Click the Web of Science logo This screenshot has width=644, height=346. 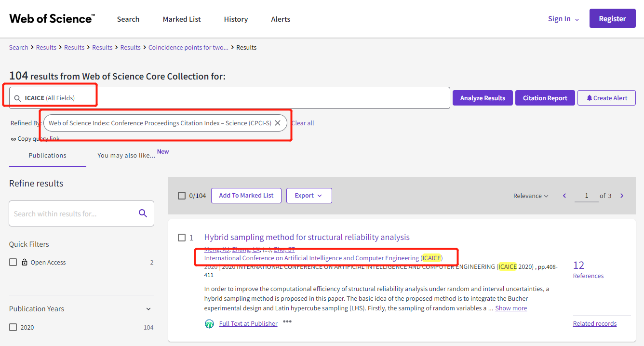[x=52, y=19]
